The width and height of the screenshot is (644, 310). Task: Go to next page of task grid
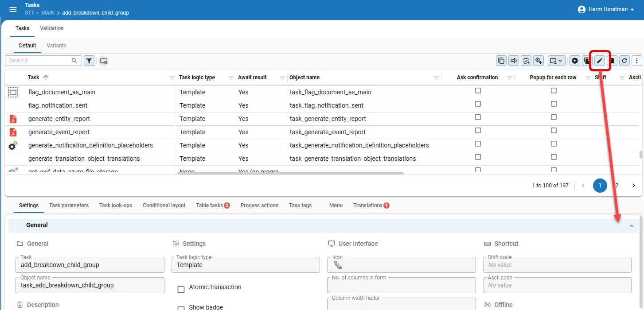[633, 186]
